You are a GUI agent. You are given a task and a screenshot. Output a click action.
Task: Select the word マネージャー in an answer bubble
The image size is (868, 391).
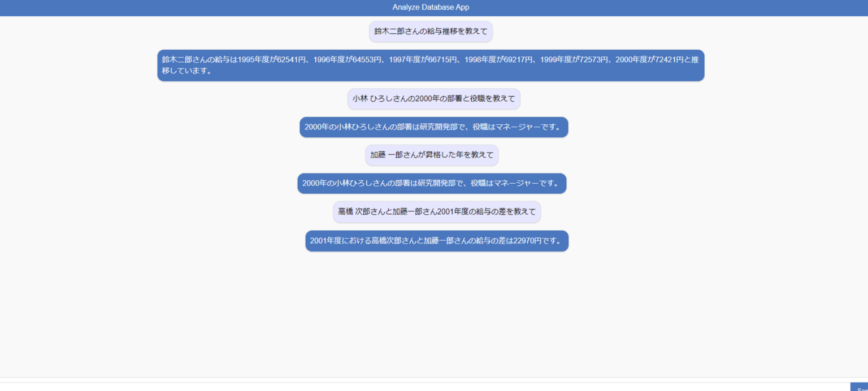(x=519, y=127)
